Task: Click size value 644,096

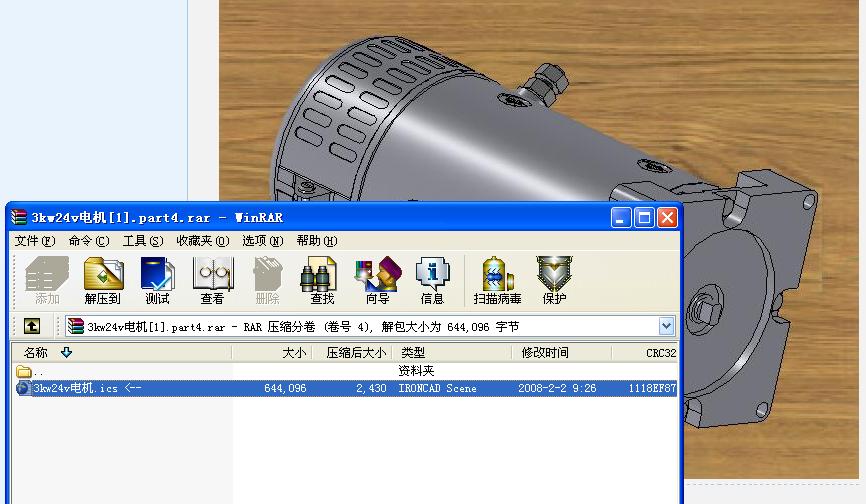Action: pos(285,388)
